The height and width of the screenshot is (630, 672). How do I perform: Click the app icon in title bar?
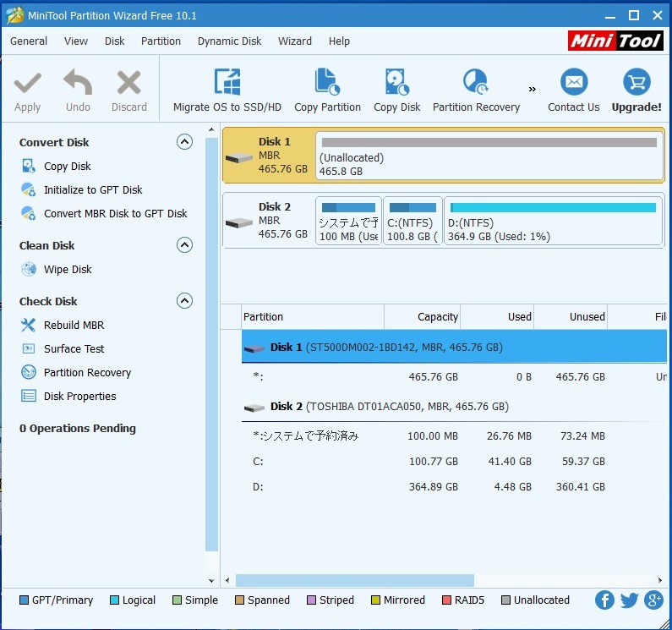click(15, 15)
